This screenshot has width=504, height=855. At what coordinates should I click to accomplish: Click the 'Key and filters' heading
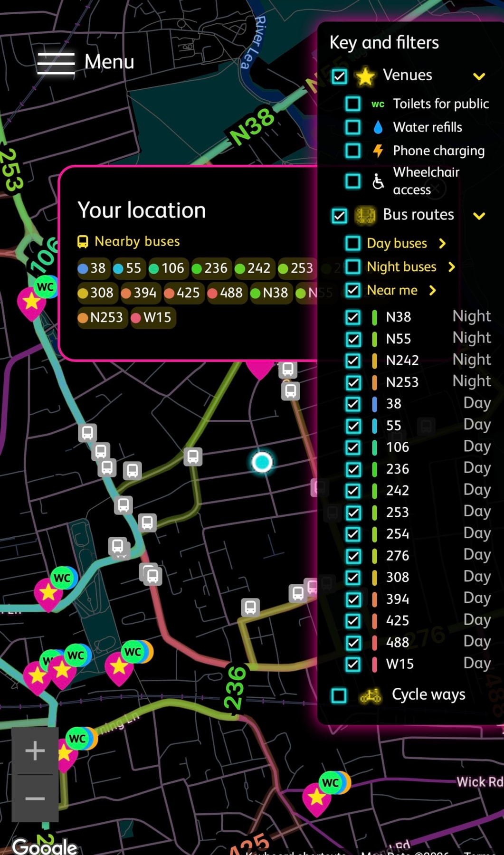coord(384,43)
